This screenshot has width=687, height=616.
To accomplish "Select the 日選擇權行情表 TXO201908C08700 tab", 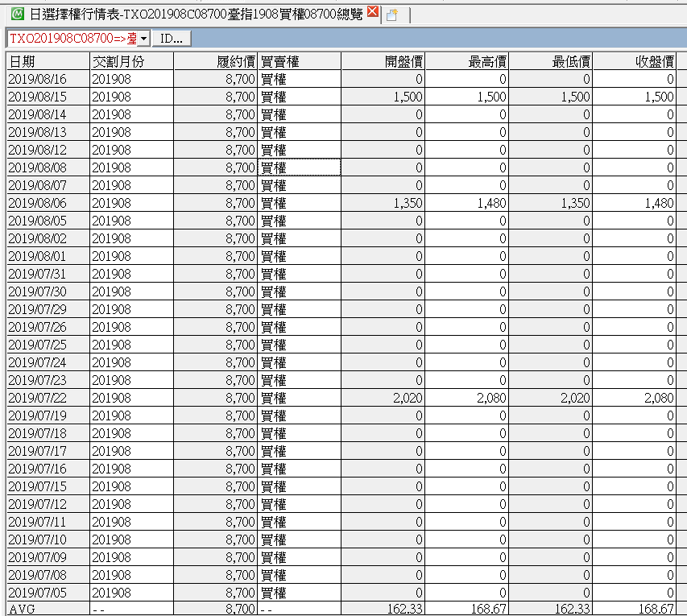I will coord(196,14).
